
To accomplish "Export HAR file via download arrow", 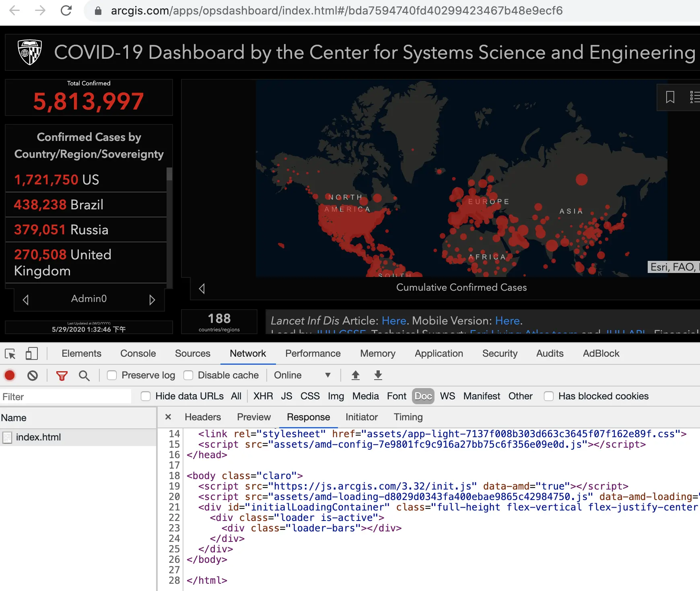I will 378,375.
